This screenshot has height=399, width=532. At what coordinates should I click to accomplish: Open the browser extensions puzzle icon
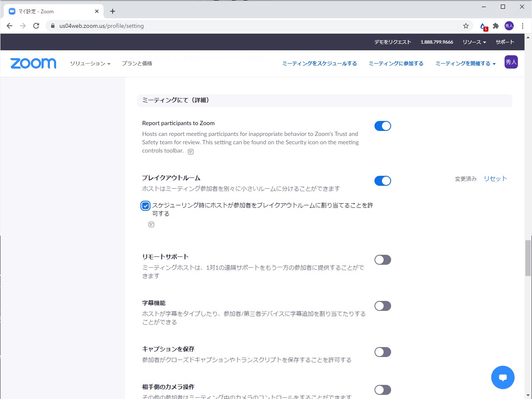[x=496, y=25]
